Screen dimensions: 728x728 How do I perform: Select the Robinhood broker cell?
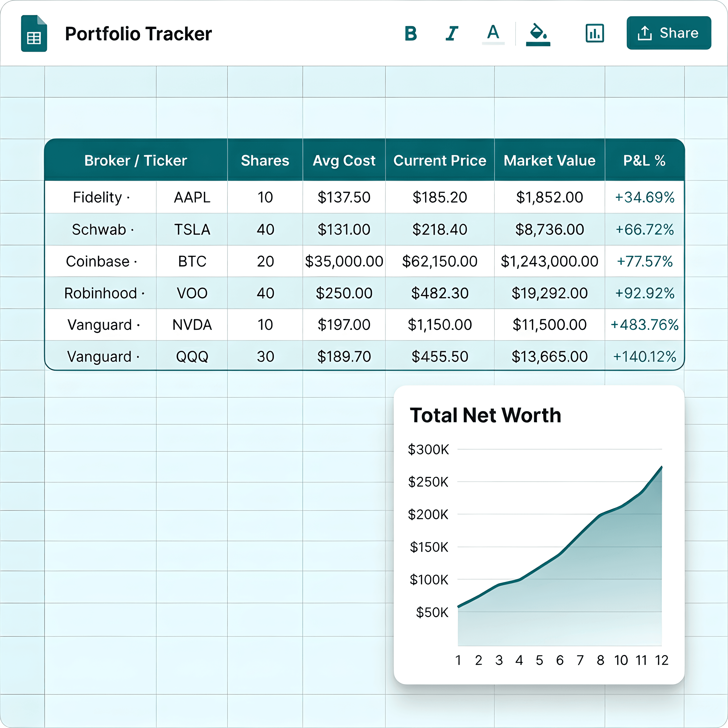pos(101,293)
